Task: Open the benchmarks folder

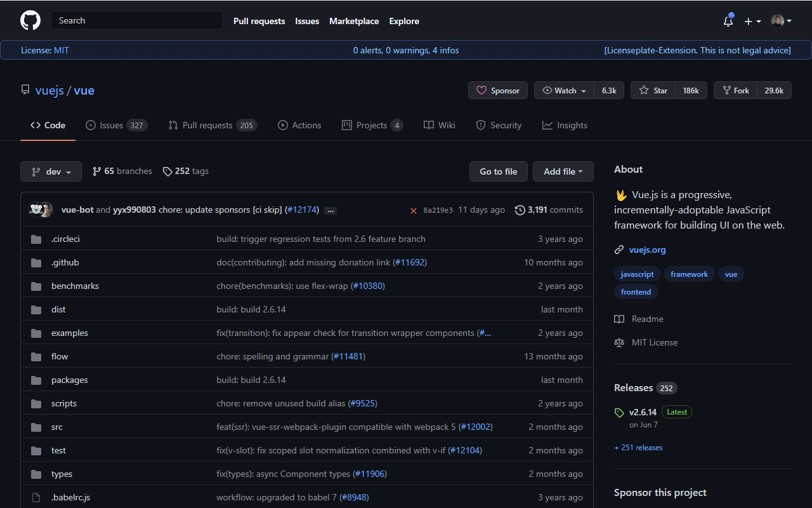Action: [x=75, y=286]
